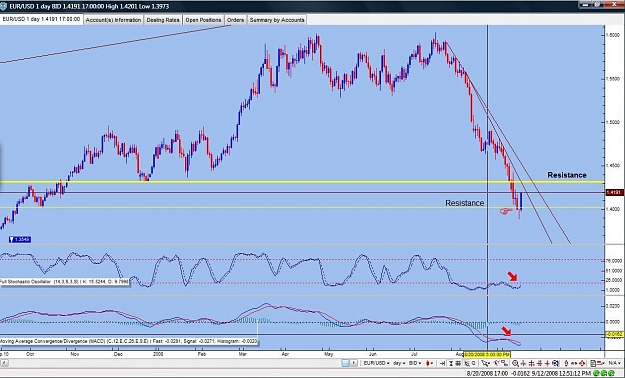Open the candlestick chart style dropdown
625x378 pixels.
[x=430, y=363]
